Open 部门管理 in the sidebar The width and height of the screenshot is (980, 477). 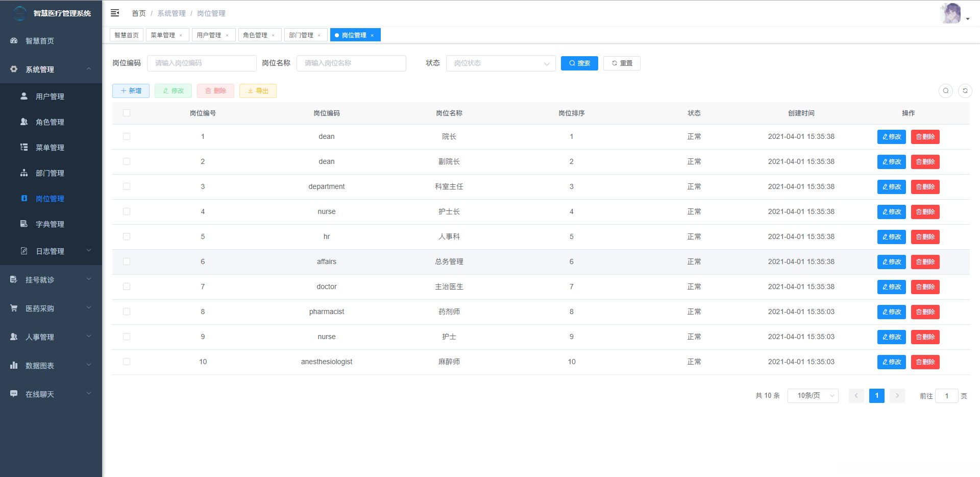pos(50,173)
